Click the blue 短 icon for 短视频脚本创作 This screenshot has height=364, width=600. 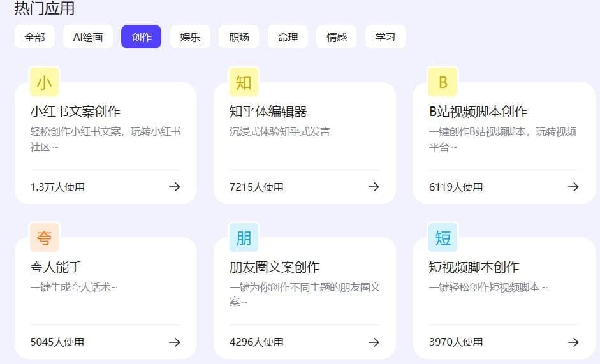(x=443, y=238)
